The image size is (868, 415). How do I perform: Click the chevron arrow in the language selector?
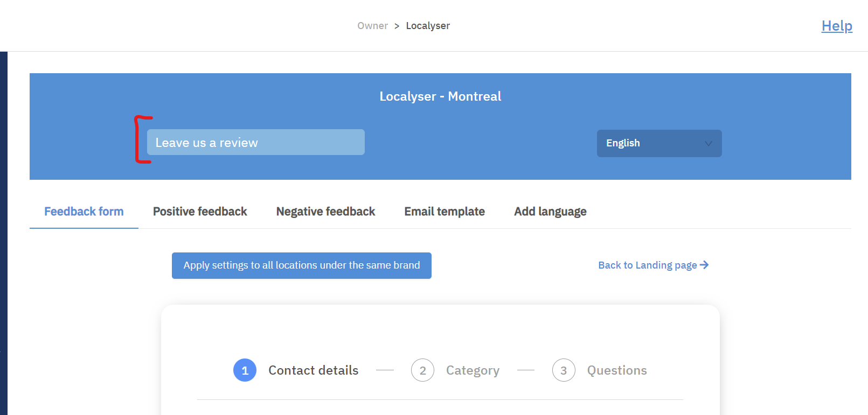(x=708, y=144)
